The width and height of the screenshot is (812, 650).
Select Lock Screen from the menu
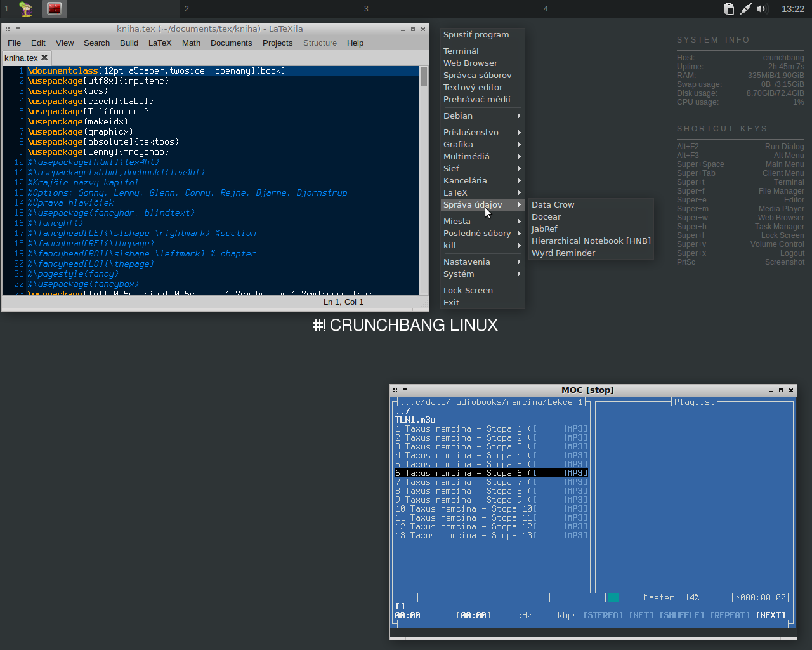point(482,291)
